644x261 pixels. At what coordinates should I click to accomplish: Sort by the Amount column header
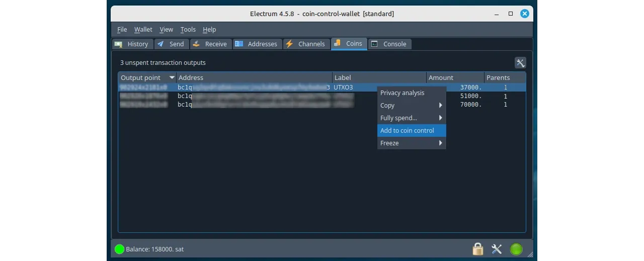tap(455, 77)
